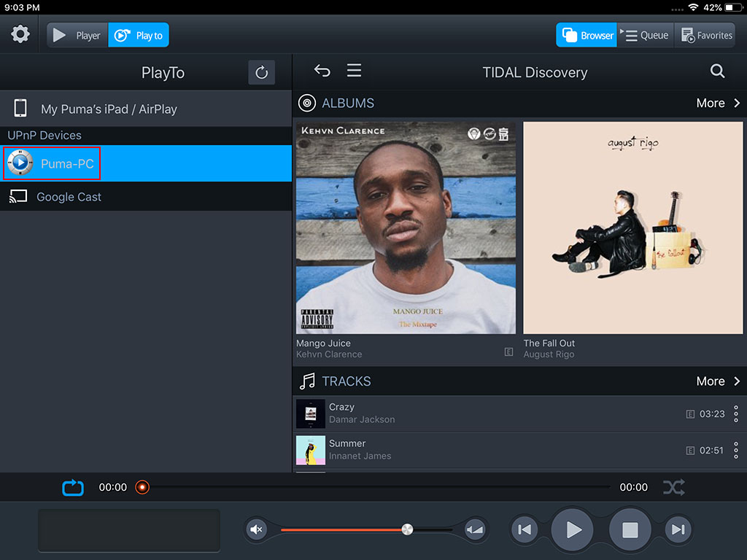Select Puma-PC UPnP device
Viewport: 747px width, 560px height.
point(146,163)
